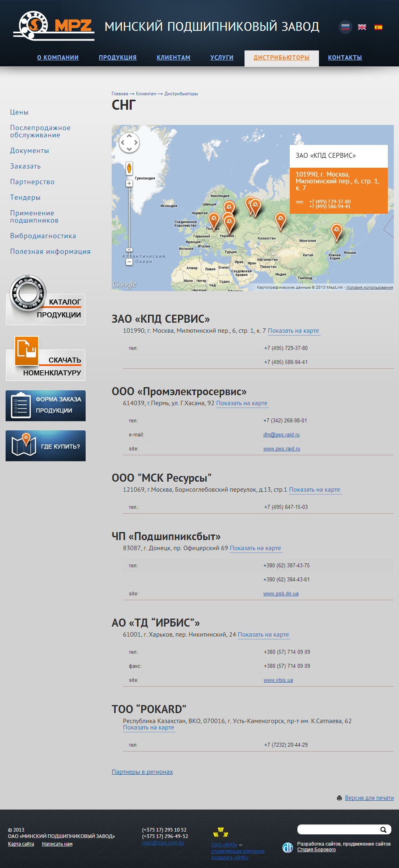Go to Главная in breadcrumbs
Screen dimensions: 399x868
pyautogui.click(x=120, y=94)
